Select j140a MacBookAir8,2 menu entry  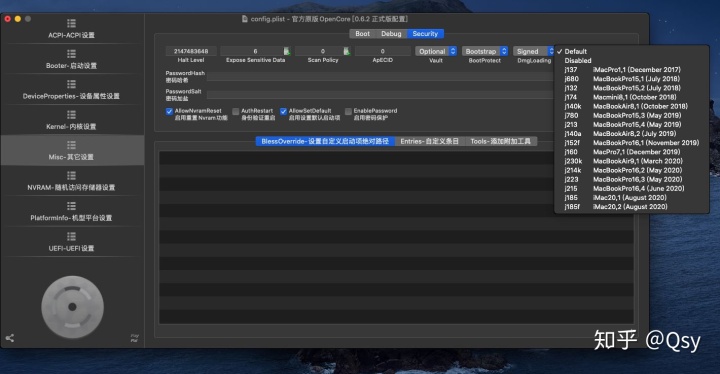coord(631,134)
